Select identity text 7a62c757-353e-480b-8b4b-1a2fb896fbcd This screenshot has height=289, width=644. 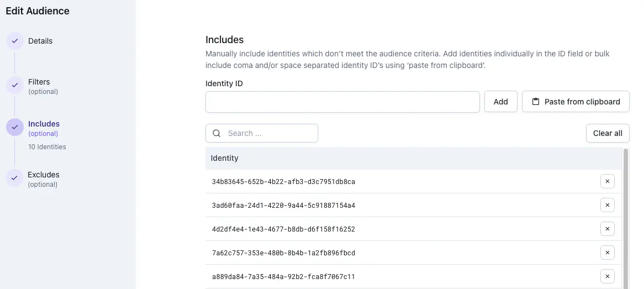pyautogui.click(x=283, y=253)
